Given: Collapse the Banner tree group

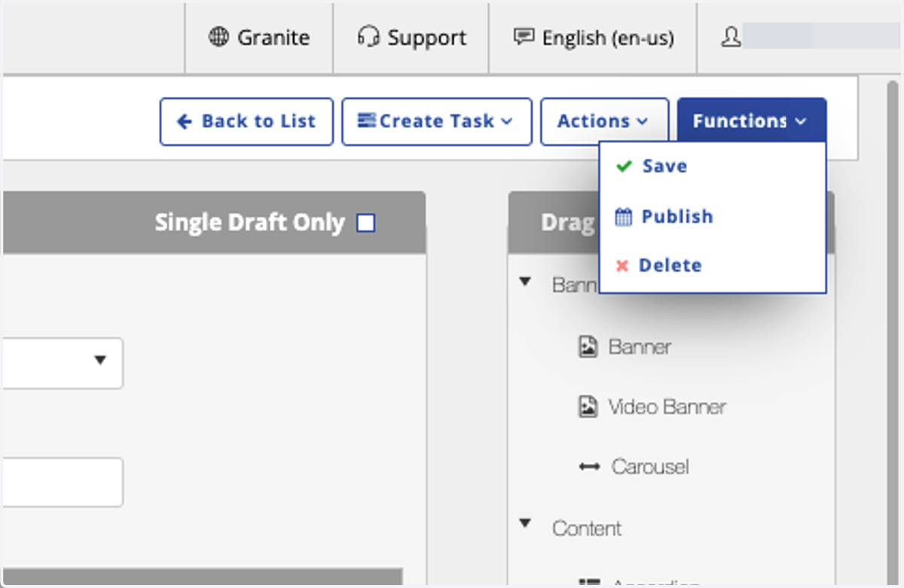Looking at the screenshot, I should click(x=526, y=282).
